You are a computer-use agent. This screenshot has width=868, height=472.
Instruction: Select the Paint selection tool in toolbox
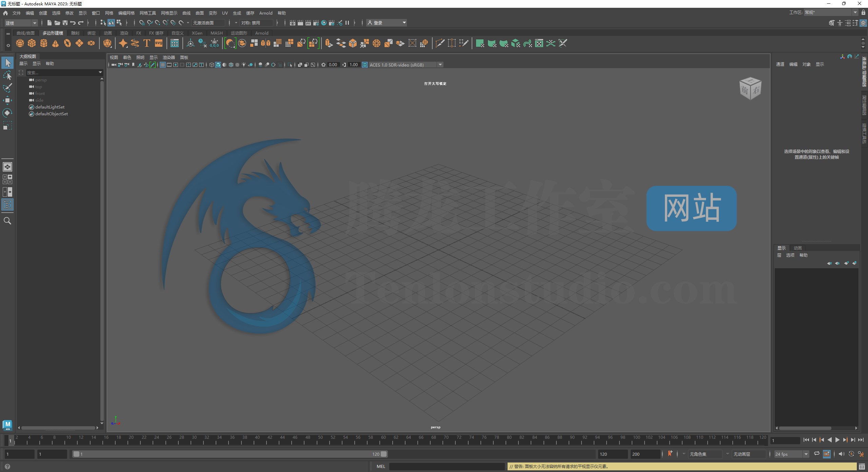pos(7,88)
